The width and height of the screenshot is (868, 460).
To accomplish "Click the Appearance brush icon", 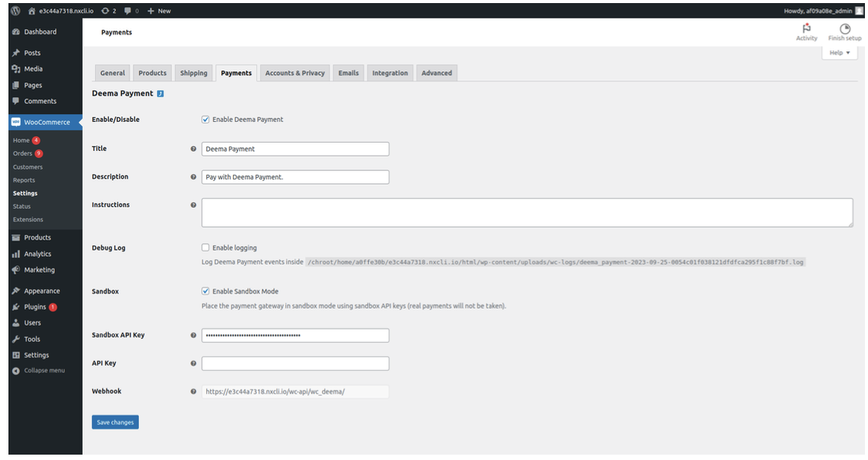I will [x=16, y=291].
